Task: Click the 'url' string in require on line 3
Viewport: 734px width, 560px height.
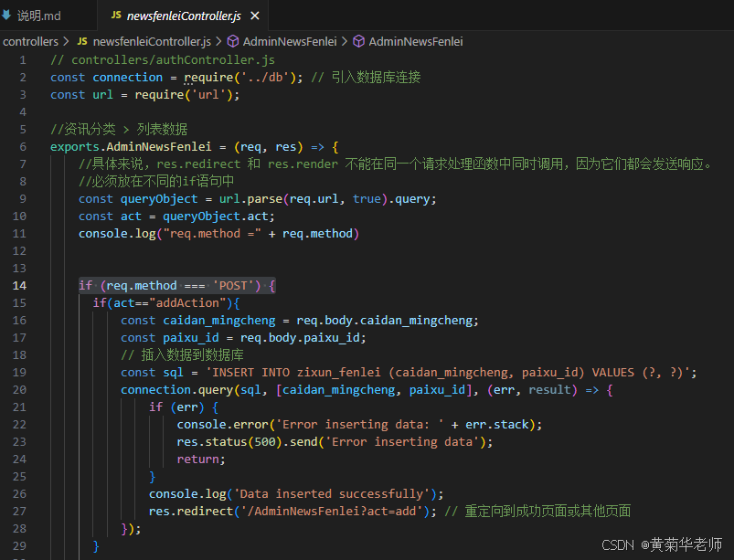Action: coord(208,94)
